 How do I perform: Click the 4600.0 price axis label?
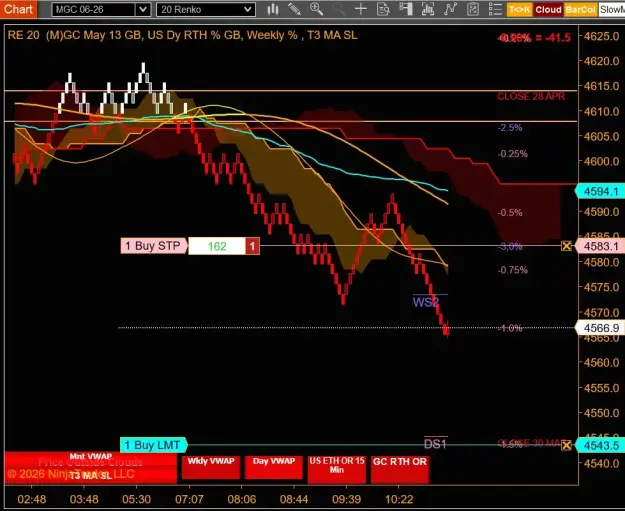[601, 161]
